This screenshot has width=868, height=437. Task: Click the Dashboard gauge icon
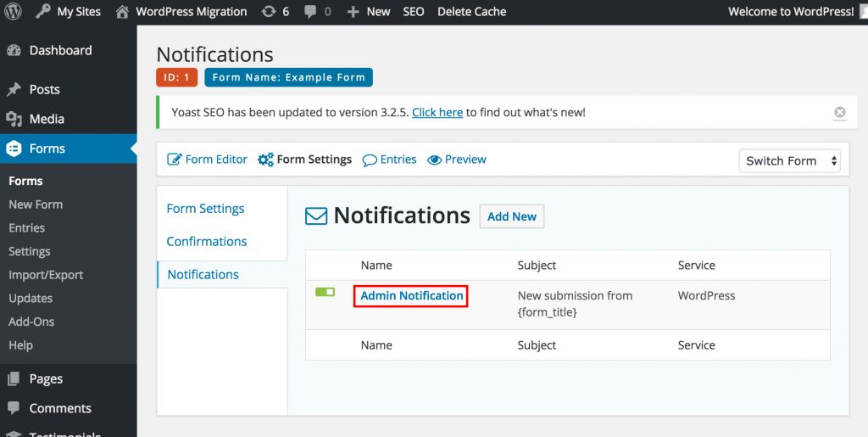click(x=14, y=50)
